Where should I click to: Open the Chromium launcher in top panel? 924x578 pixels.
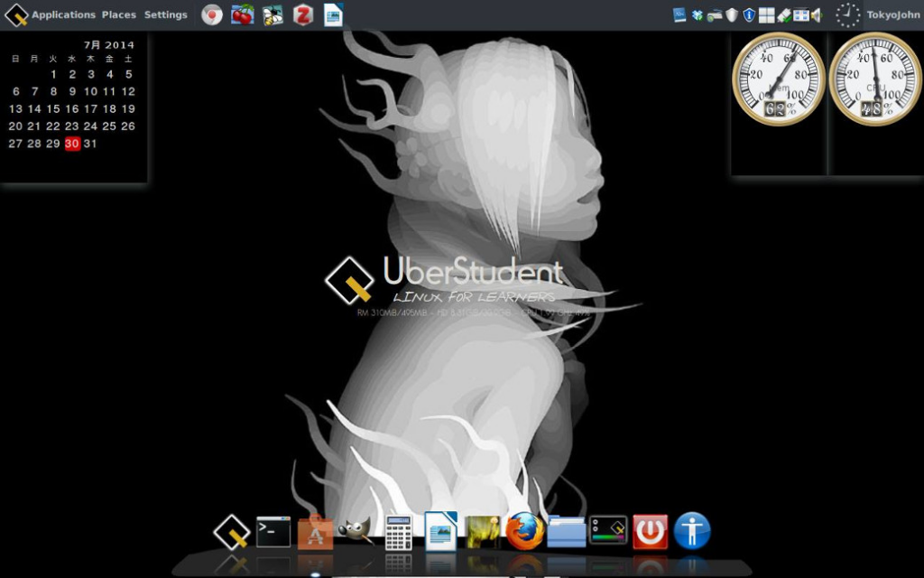click(211, 14)
